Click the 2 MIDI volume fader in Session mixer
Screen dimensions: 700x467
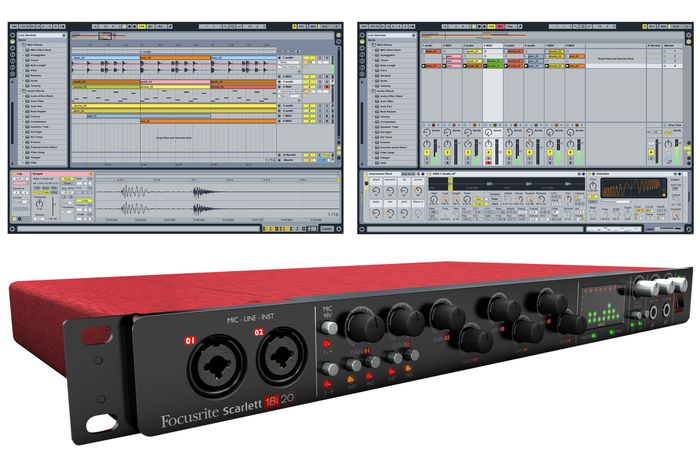click(x=455, y=152)
